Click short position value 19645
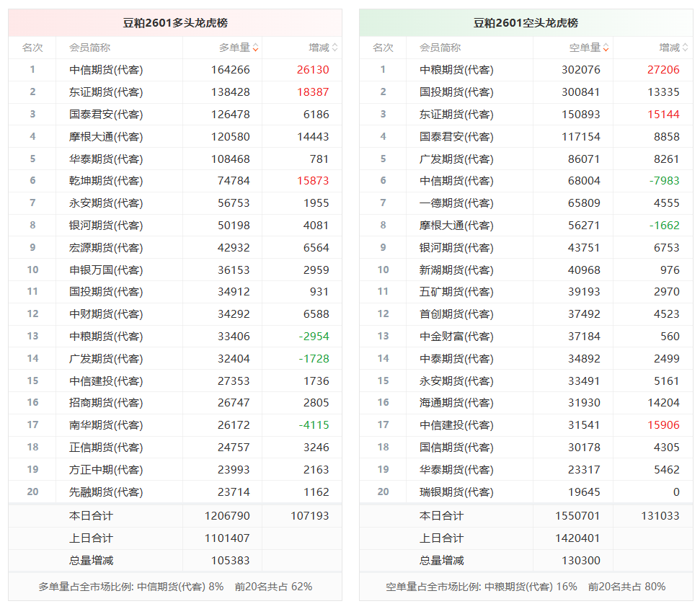The image size is (700, 609). (584, 492)
